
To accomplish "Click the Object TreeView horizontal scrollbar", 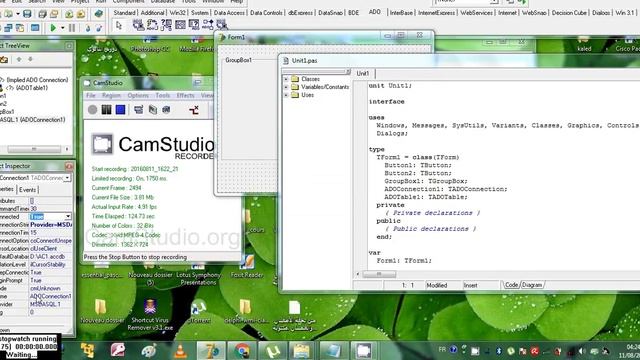I will coord(35,149).
